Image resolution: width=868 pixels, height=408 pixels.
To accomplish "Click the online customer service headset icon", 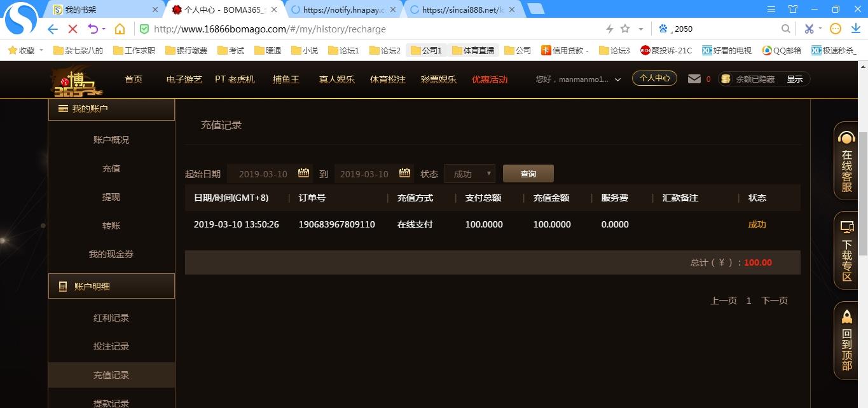I will 846,138.
